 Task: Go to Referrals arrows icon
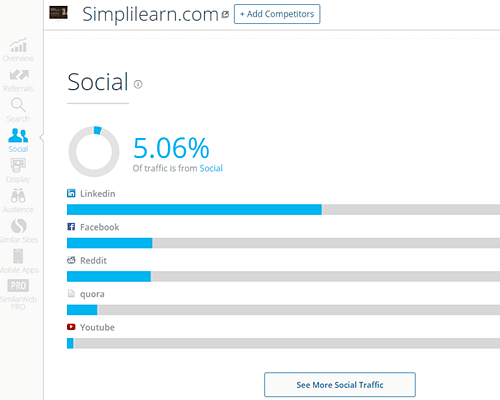(19, 75)
